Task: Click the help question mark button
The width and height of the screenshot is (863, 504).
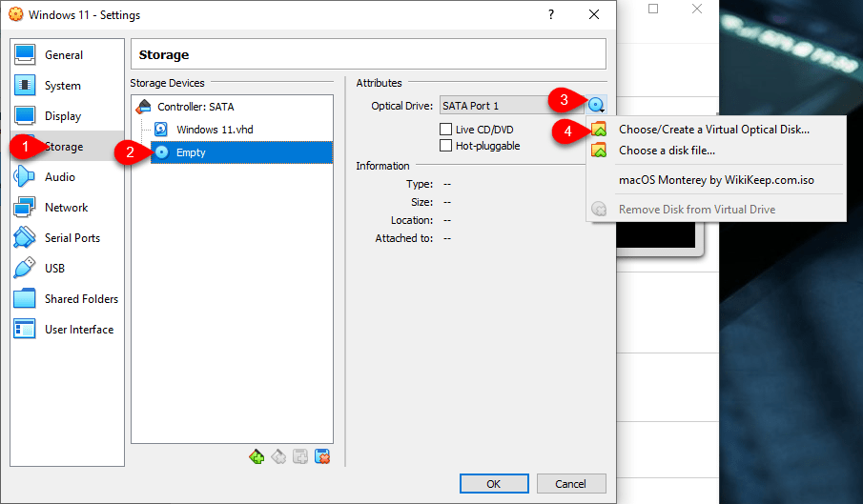Action: 551,15
